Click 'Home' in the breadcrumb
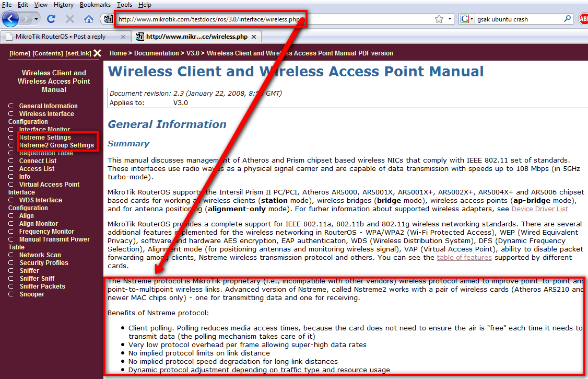 (x=118, y=53)
